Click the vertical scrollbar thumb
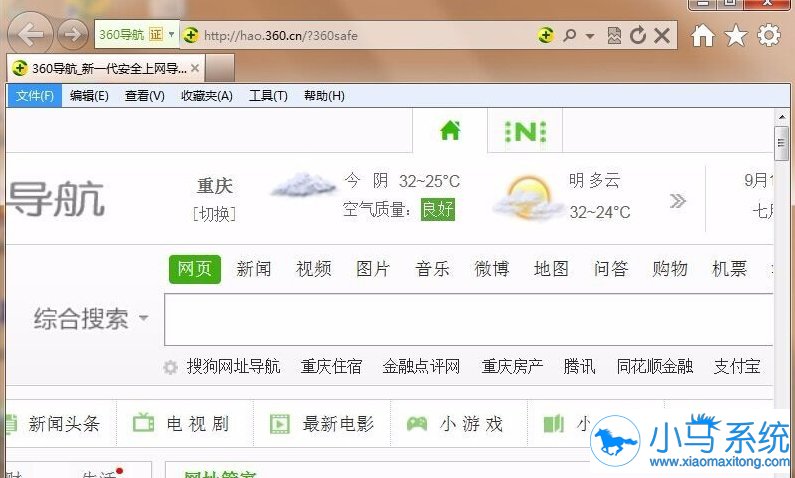Screen dimensions: 795x478 (x=781, y=143)
